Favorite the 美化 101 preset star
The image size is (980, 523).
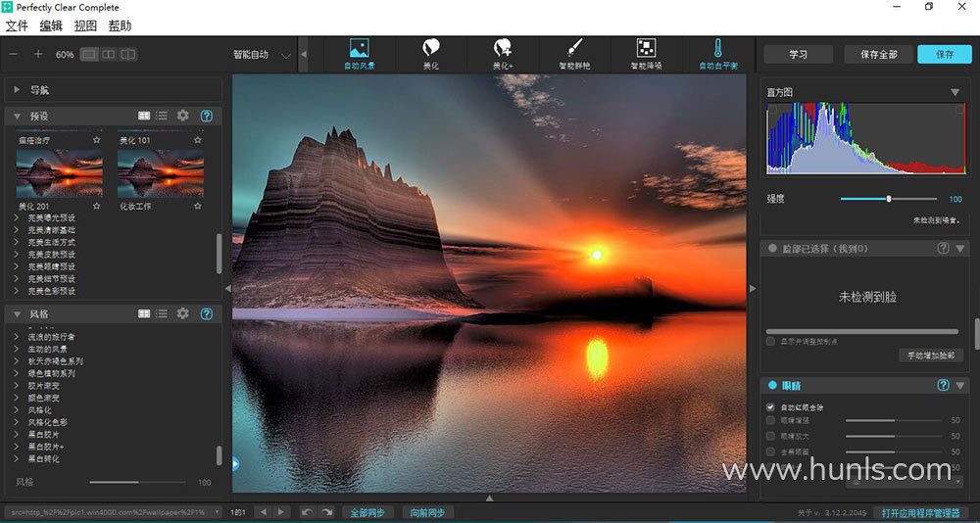[x=198, y=140]
